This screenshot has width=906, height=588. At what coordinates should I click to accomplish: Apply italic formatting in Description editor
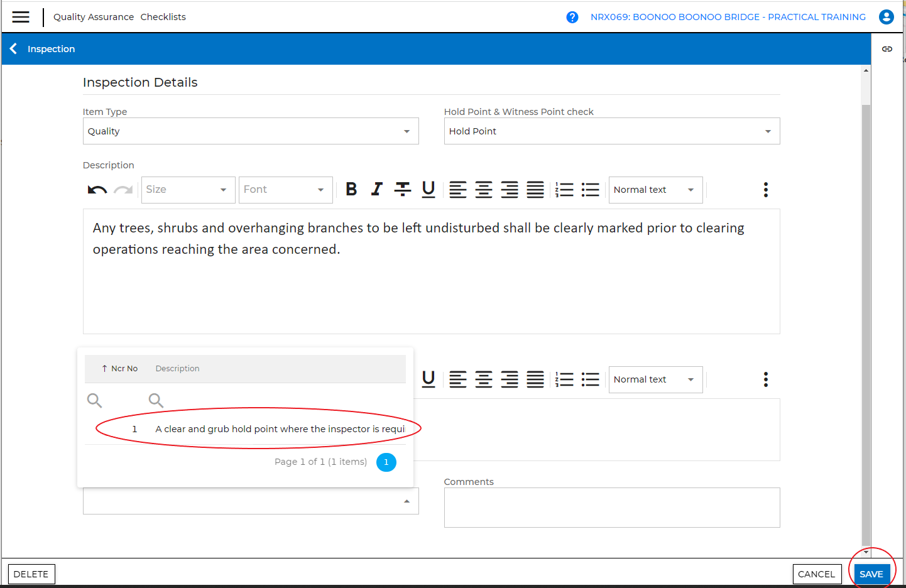376,190
